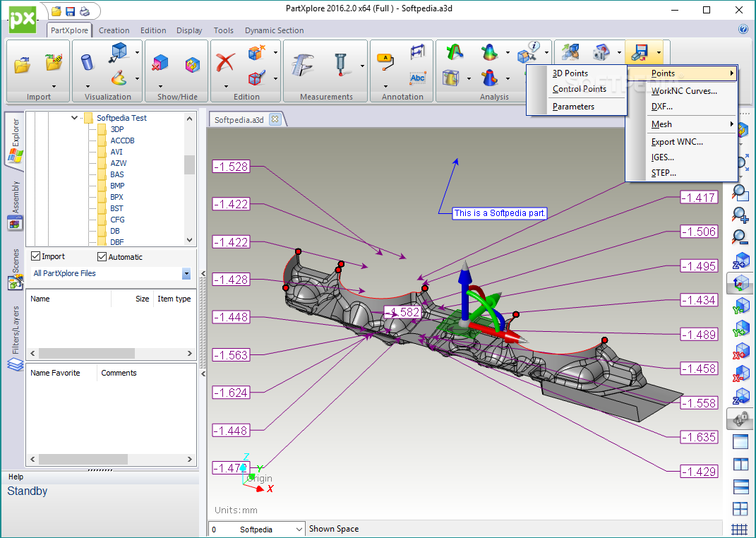Viewport: 756px width, 538px height.
Task: Open the Filters/Layers side panel tab
Action: tap(16, 337)
